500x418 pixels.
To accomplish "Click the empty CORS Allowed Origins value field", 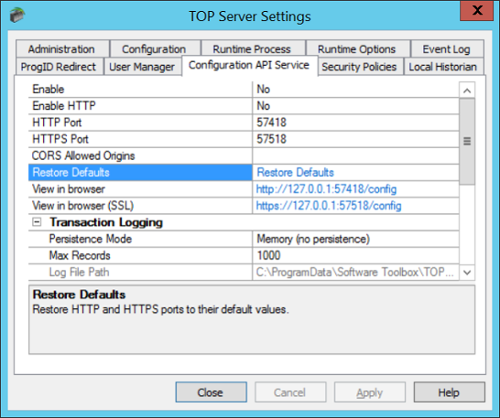I will coord(356,156).
